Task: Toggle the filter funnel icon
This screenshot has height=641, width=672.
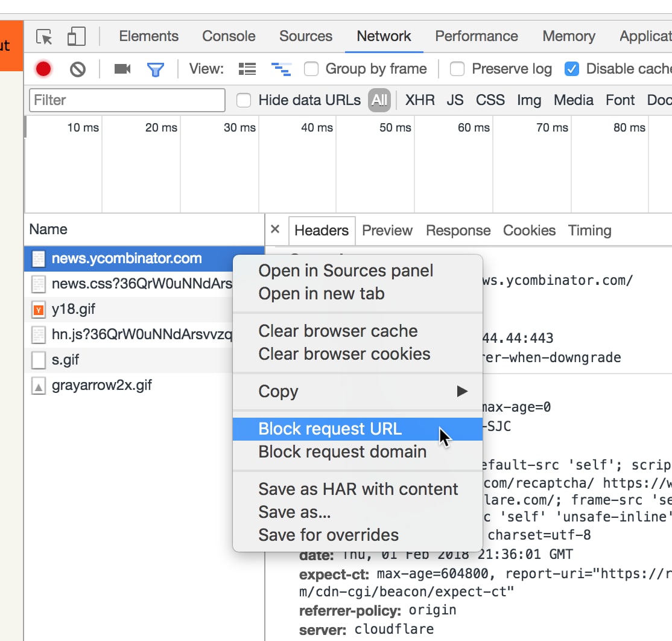Action: pyautogui.click(x=156, y=69)
